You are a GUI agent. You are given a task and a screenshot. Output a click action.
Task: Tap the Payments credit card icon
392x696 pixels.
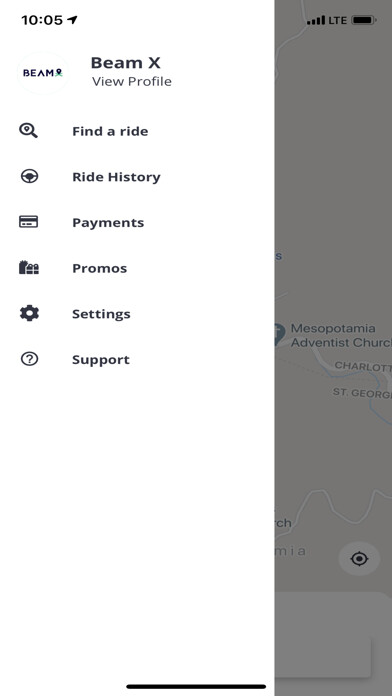click(28, 222)
